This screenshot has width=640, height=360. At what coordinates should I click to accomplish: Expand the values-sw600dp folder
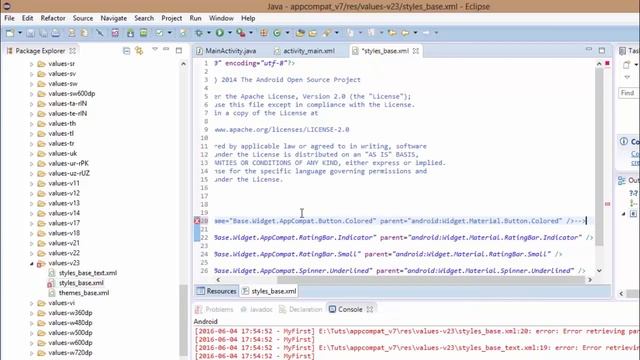coord(31,94)
